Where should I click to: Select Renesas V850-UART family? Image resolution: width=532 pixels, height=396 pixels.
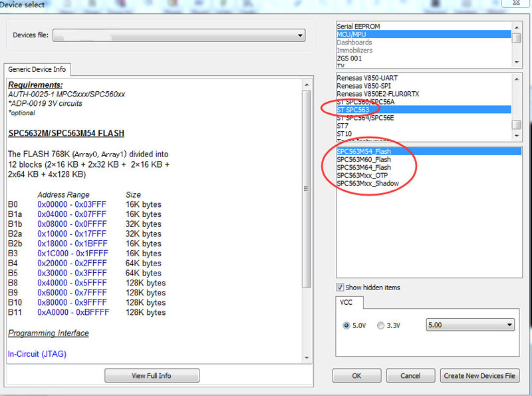pyautogui.click(x=424, y=78)
